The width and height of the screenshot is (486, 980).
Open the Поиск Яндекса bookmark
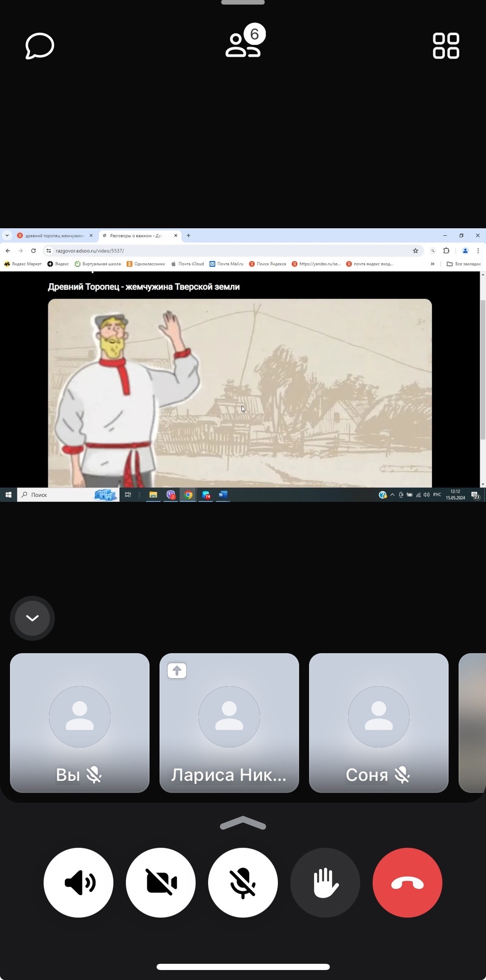(x=267, y=264)
